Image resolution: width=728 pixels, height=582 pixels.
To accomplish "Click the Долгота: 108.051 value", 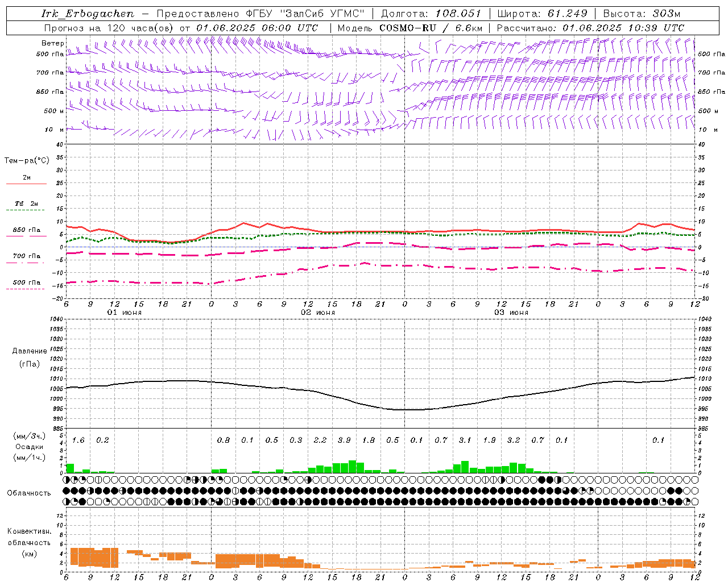I will pyautogui.click(x=431, y=14).
